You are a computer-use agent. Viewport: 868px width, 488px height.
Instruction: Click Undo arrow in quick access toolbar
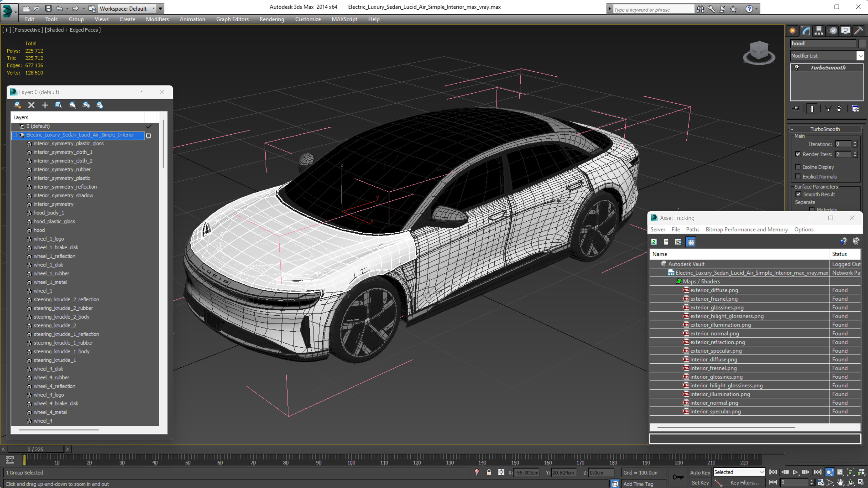click(59, 9)
